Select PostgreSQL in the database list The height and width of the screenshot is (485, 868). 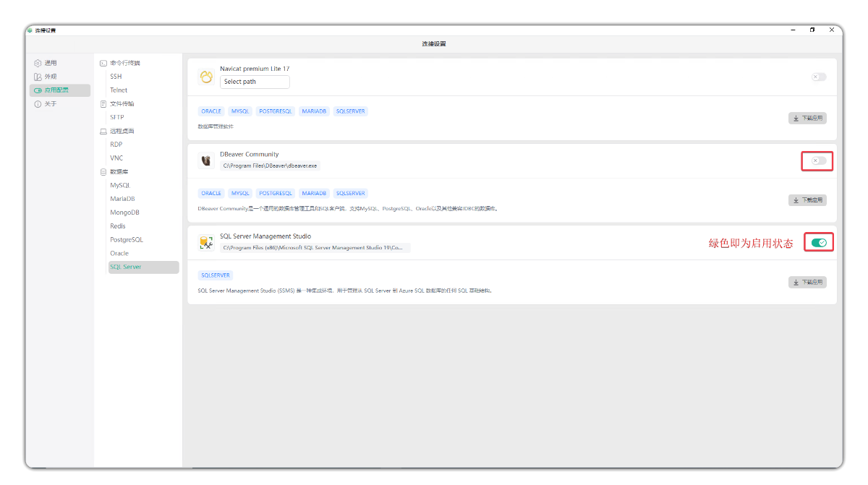127,240
